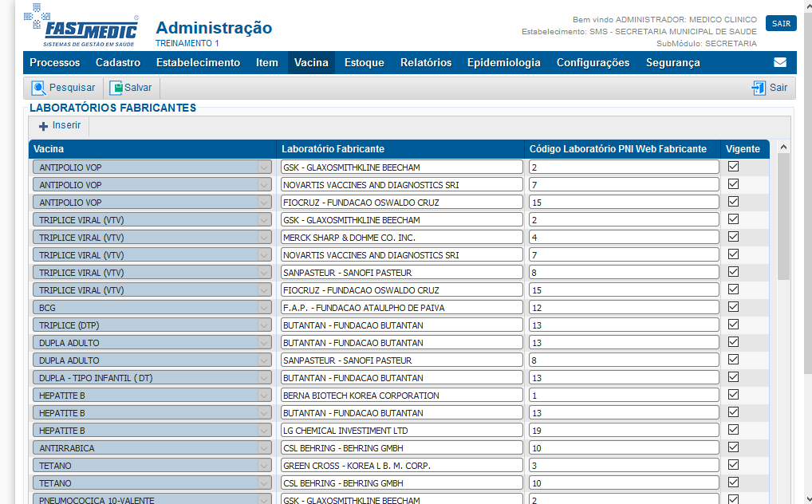This screenshot has width=812, height=504.
Task: Click the page vertical scrollbar thumb
Action: point(808,191)
